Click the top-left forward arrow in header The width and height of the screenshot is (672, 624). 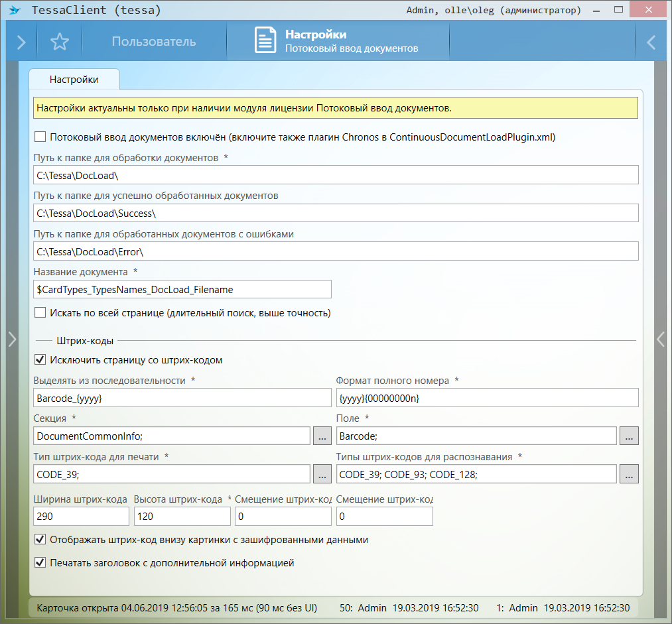click(21, 42)
